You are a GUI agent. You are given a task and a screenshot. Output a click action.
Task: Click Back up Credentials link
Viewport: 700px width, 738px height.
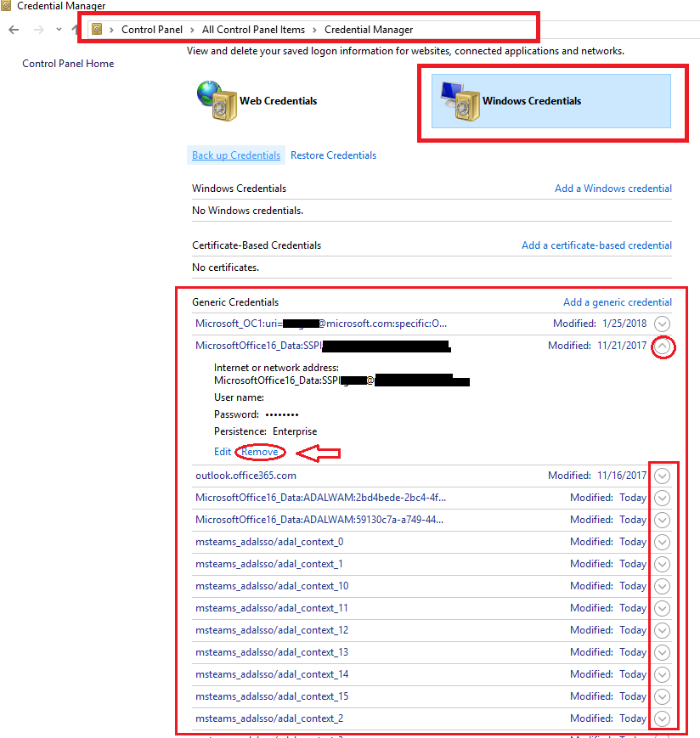pyautogui.click(x=236, y=155)
